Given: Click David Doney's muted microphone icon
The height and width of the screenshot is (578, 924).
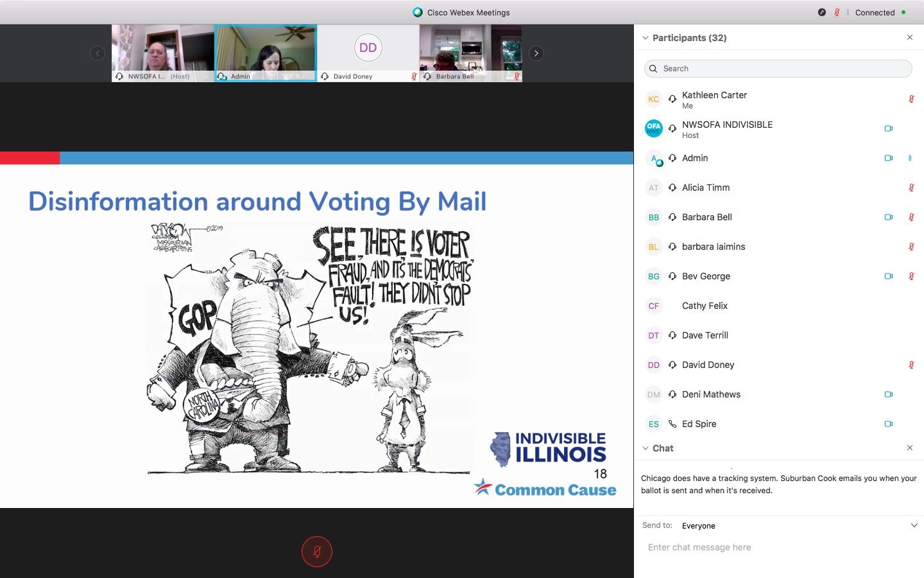Looking at the screenshot, I should pyautogui.click(x=911, y=365).
